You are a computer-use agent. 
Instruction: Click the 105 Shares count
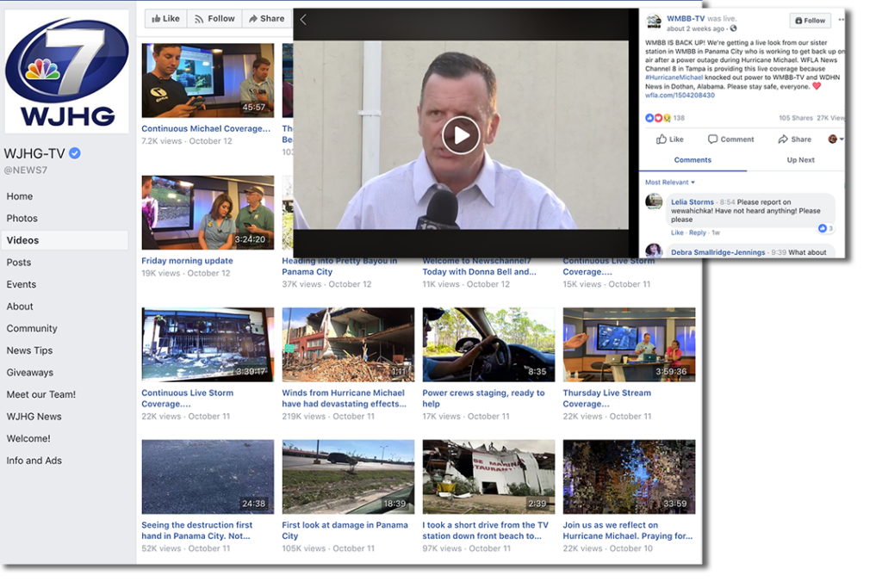[x=795, y=118]
